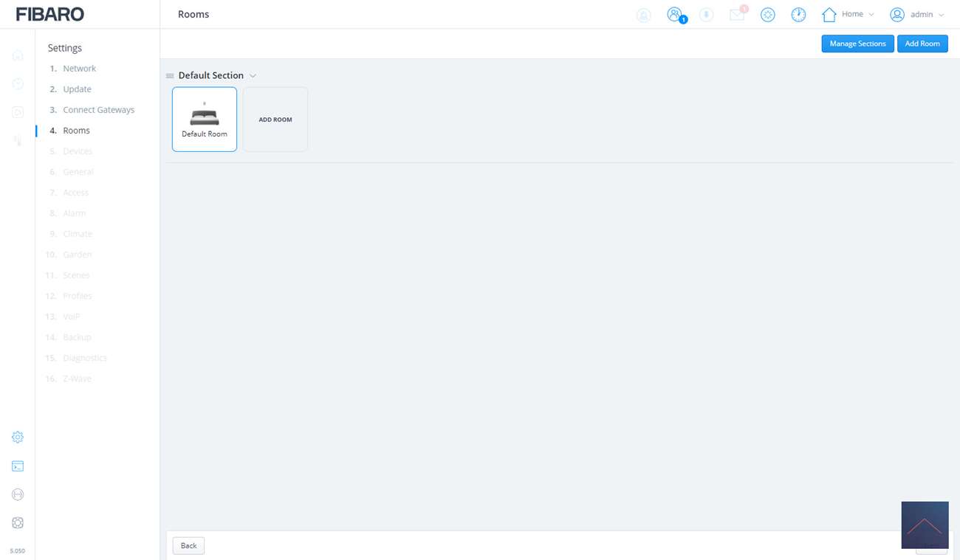The height and width of the screenshot is (560, 960).
Task: Open the Update settings step
Action: pos(77,89)
